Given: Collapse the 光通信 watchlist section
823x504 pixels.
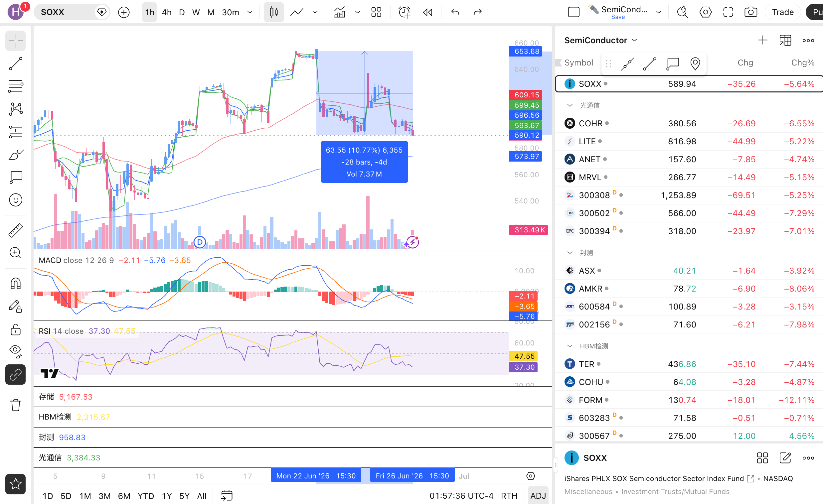Looking at the screenshot, I should pos(570,105).
